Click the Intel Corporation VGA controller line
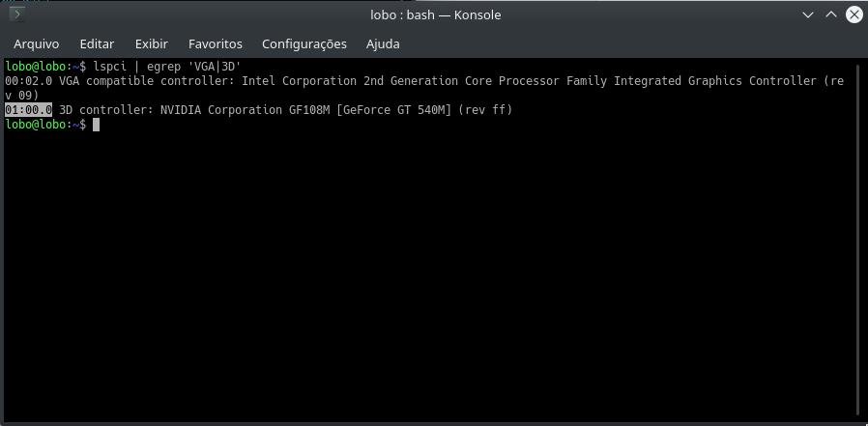Viewport: 868px width, 426px height. point(424,81)
